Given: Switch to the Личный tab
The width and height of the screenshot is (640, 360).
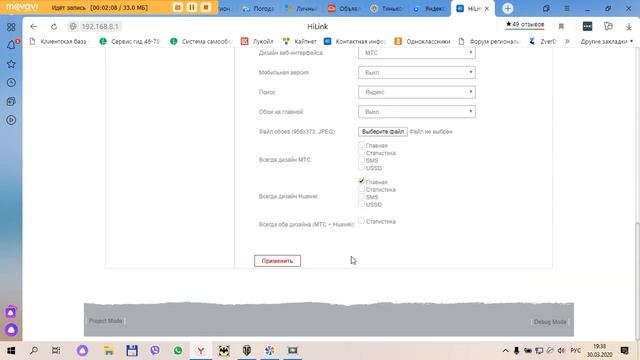Looking at the screenshot, I should [301, 9].
